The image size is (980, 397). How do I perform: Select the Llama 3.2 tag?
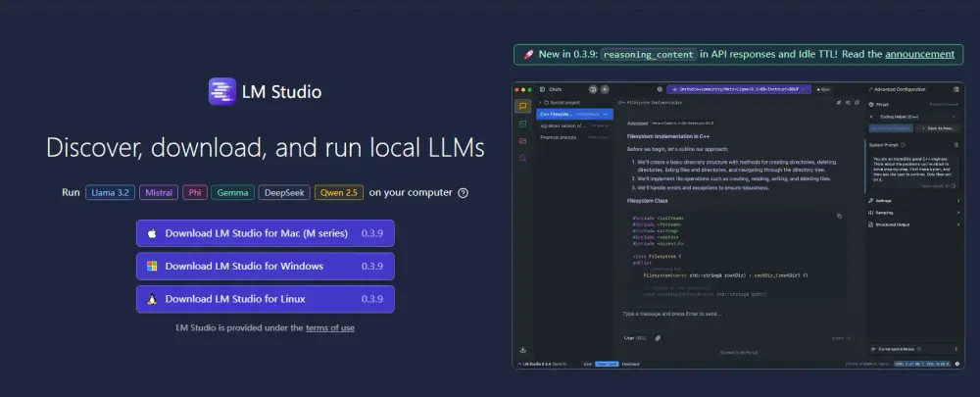click(110, 192)
